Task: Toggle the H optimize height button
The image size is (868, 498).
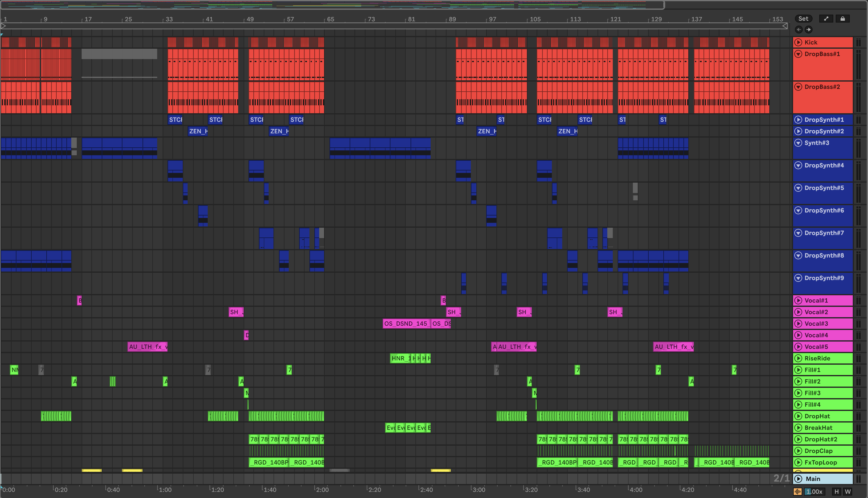Action: point(837,492)
